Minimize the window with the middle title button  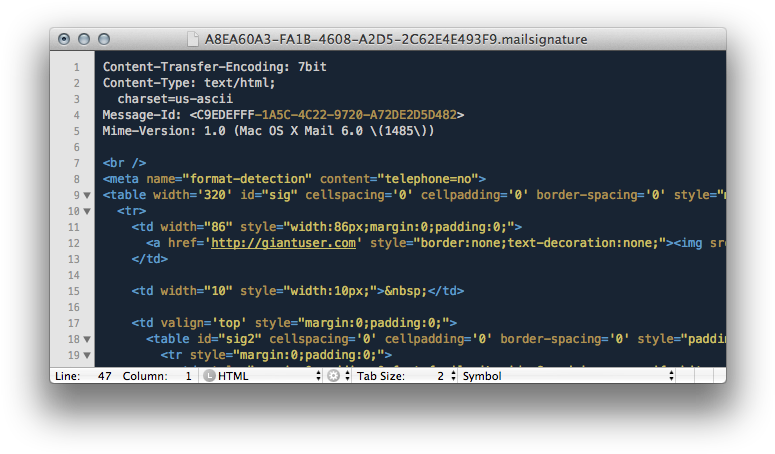click(84, 39)
